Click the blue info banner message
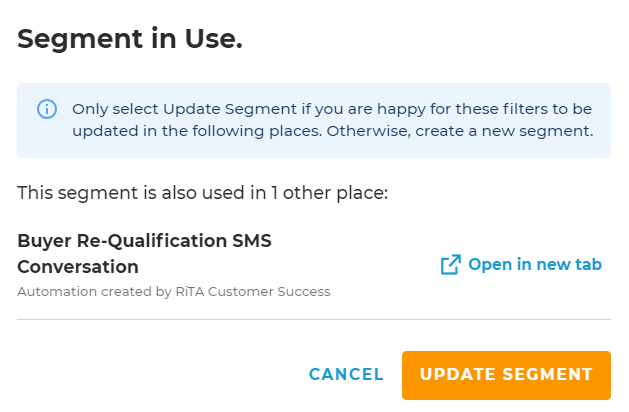Image resolution: width=629 pixels, height=412 pixels. tap(330, 120)
